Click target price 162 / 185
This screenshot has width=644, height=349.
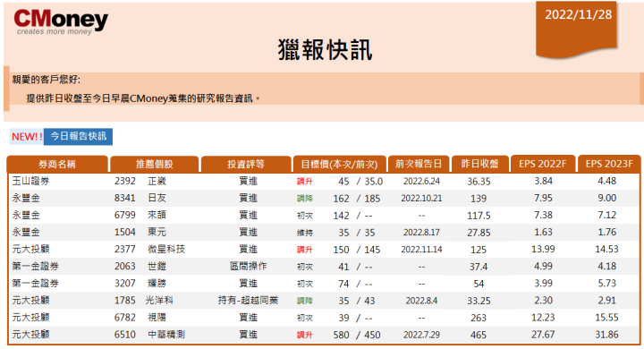click(x=357, y=199)
